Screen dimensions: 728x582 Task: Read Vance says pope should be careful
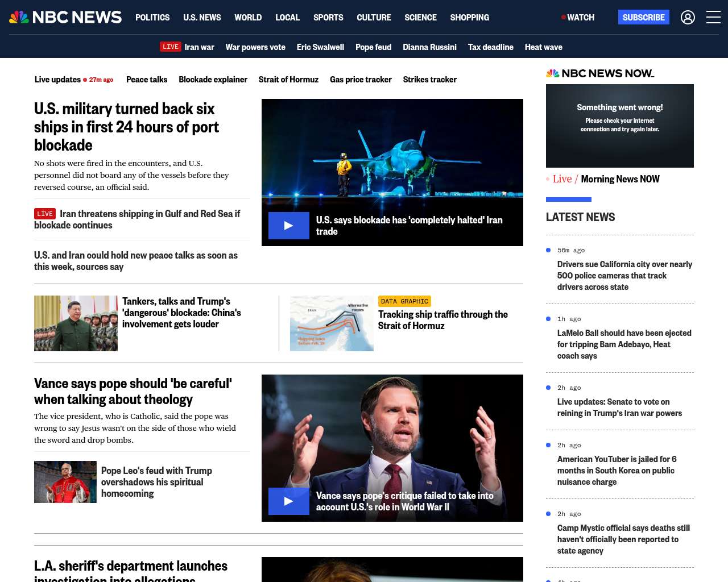click(x=133, y=392)
